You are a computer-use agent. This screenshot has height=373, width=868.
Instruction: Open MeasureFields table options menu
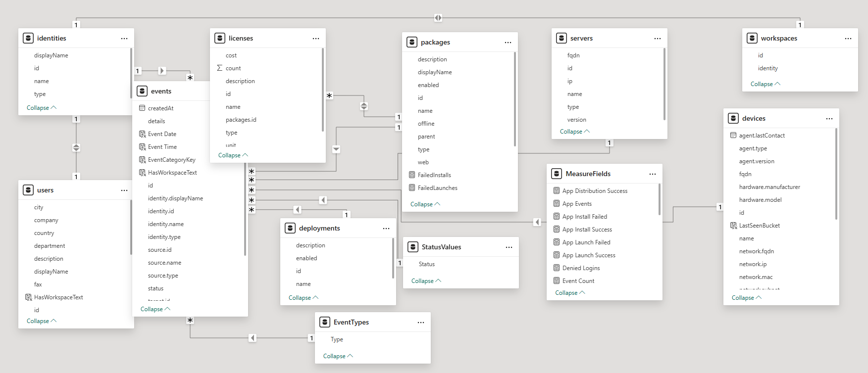(652, 174)
